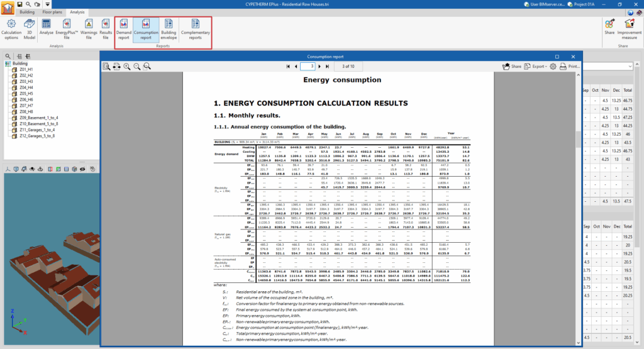Open the 3D Model view
This screenshot has height=349, width=644.
coord(30,29)
